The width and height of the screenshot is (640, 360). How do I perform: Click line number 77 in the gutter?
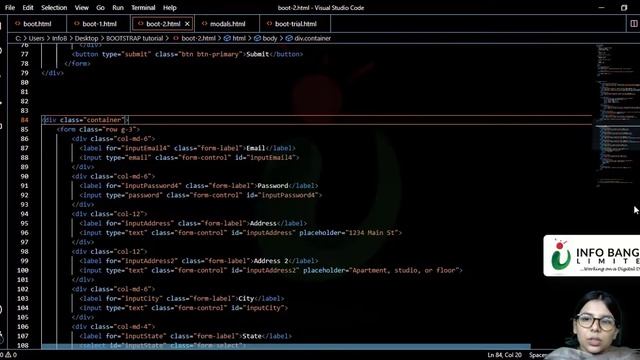pos(24,54)
